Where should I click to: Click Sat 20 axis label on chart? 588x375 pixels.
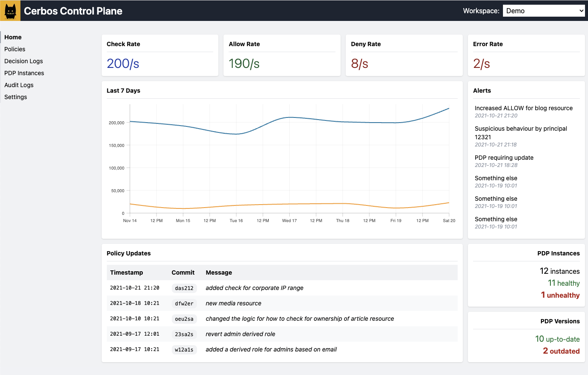tap(449, 221)
